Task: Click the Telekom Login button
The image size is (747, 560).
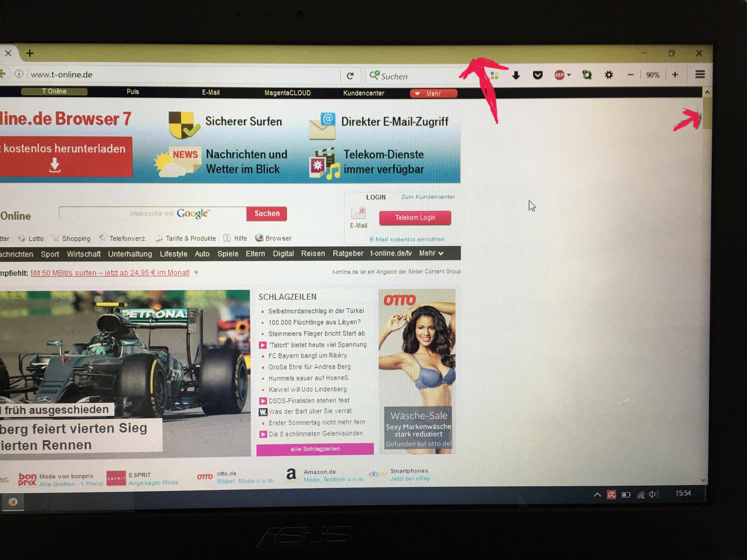Action: click(x=415, y=218)
